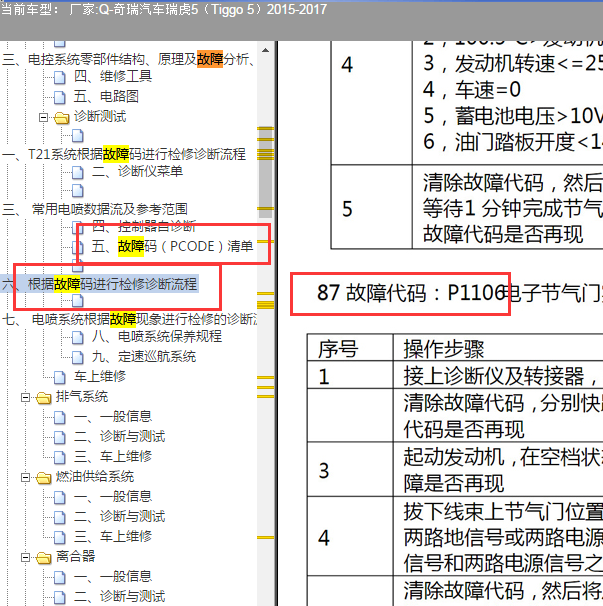
Task: Click the text 拔下线束上节气门位置
Action: coord(503,512)
